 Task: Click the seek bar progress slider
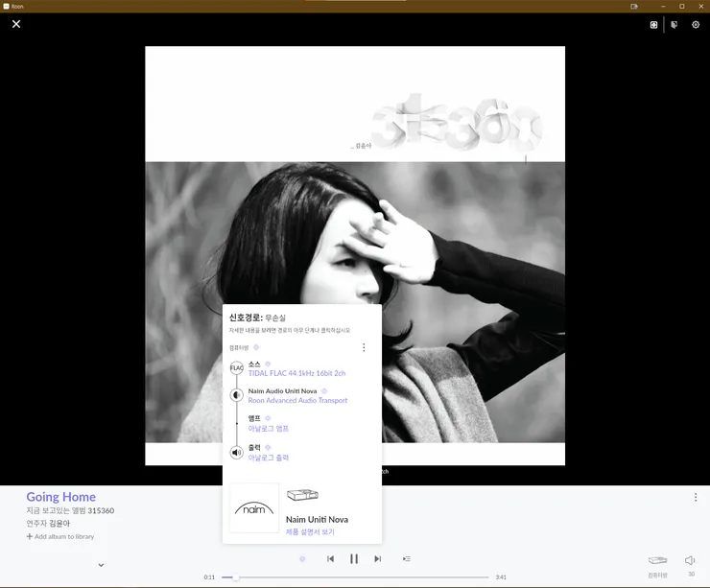[355, 577]
